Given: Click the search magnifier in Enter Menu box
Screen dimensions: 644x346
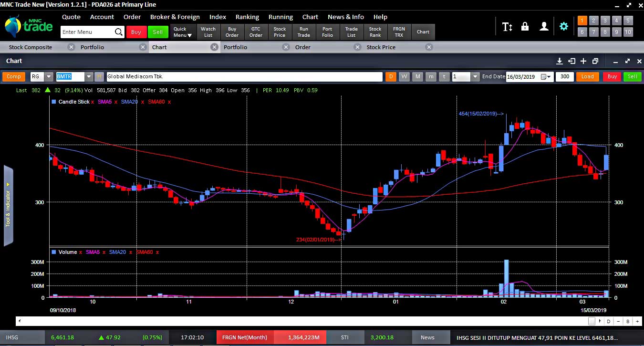Looking at the screenshot, I should pyautogui.click(x=119, y=32).
